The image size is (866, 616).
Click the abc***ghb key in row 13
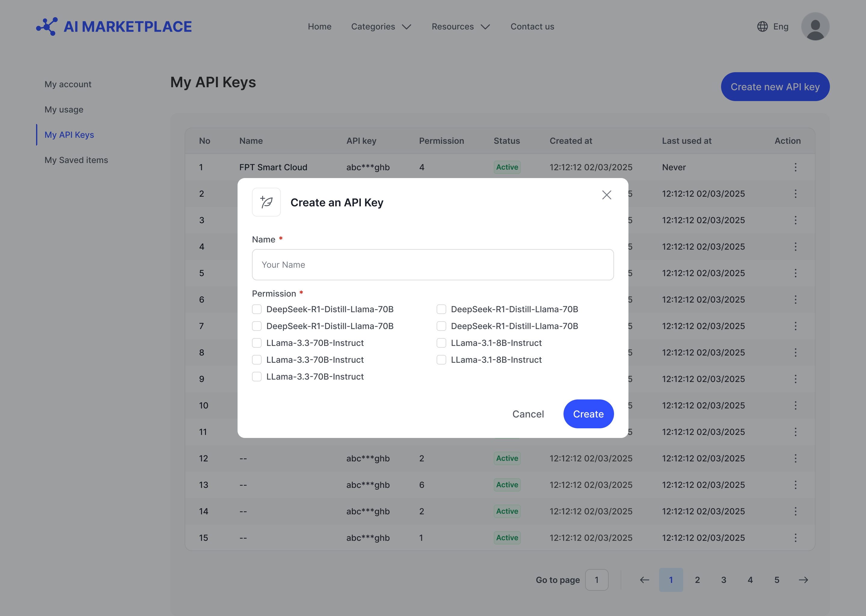pos(368,485)
